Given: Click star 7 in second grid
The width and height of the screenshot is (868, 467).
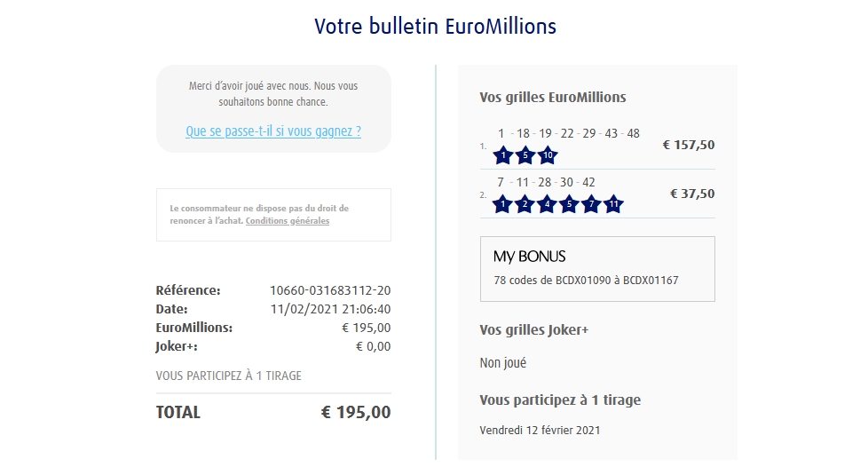Looking at the screenshot, I should click(591, 204).
